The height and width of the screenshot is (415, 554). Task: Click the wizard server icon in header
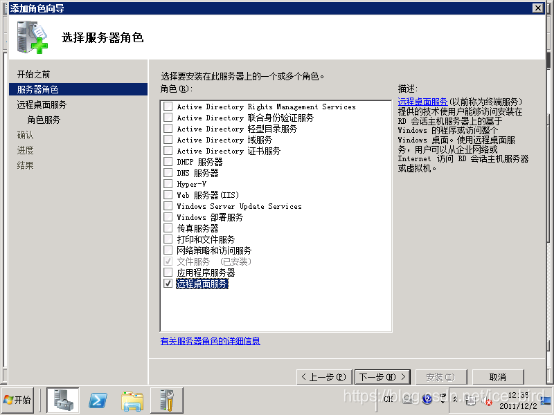[32, 37]
